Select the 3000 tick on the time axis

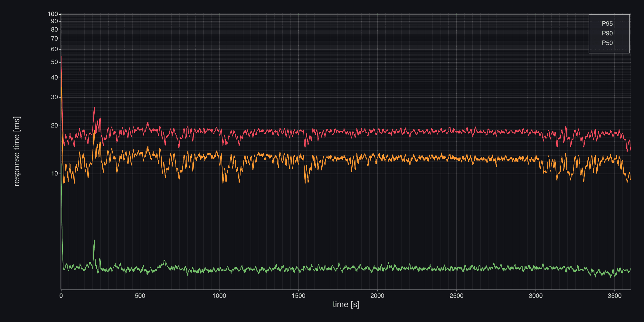(535, 296)
